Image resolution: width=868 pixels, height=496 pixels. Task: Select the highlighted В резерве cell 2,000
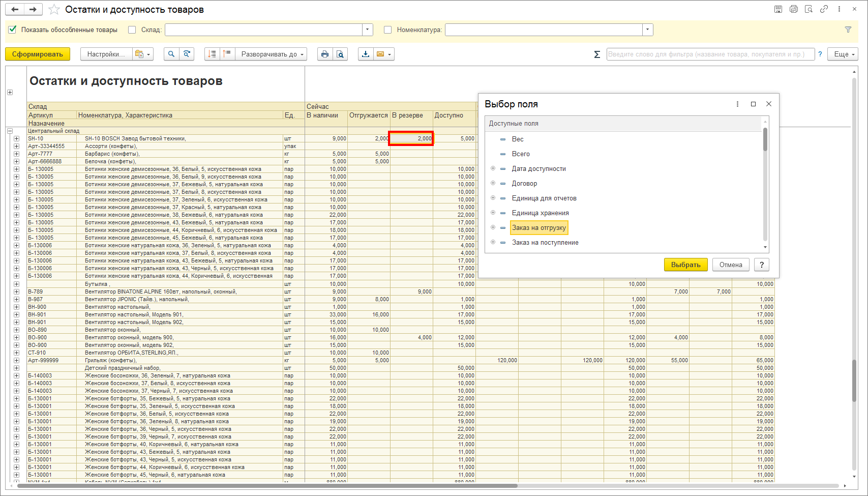[411, 138]
